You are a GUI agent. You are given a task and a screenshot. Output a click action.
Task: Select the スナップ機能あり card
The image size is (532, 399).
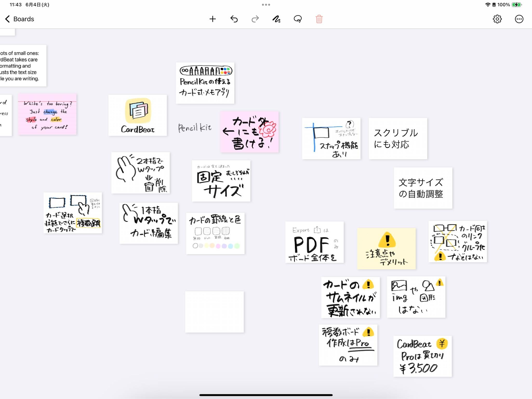point(331,138)
